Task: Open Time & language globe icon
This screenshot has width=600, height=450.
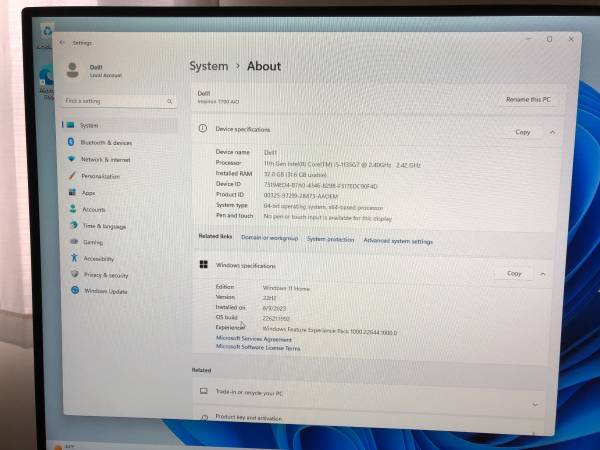Action: pos(73,226)
